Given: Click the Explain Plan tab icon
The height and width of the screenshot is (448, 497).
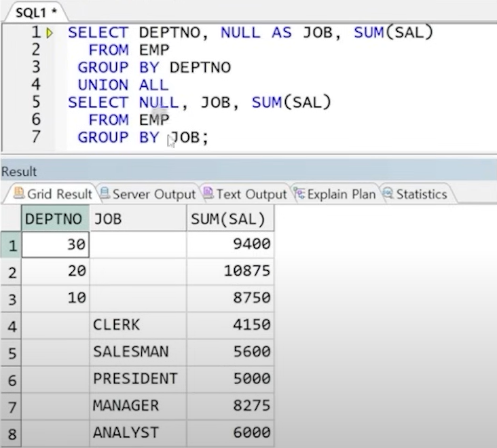Looking at the screenshot, I should pyautogui.click(x=299, y=193).
